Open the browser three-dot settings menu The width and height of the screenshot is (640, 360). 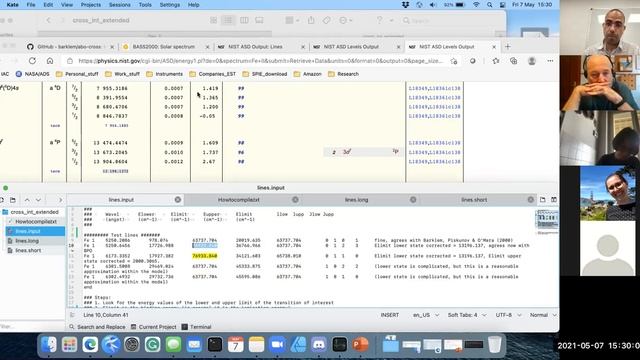click(x=550, y=61)
